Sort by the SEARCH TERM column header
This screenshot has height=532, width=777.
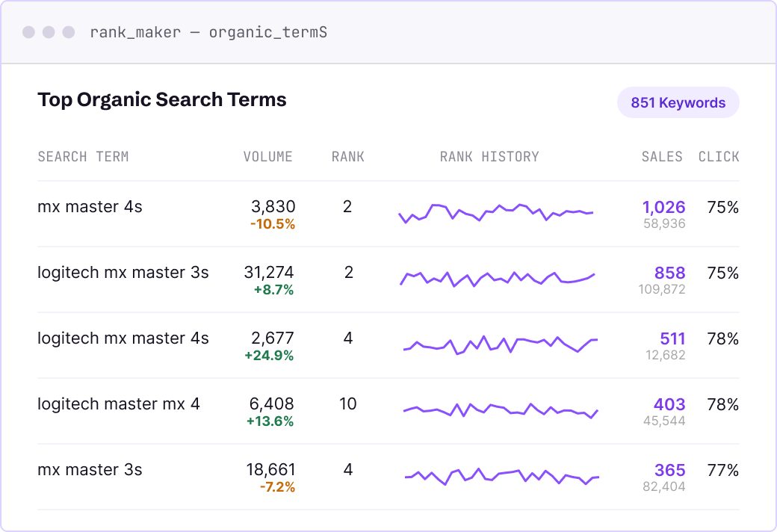pyautogui.click(x=83, y=157)
